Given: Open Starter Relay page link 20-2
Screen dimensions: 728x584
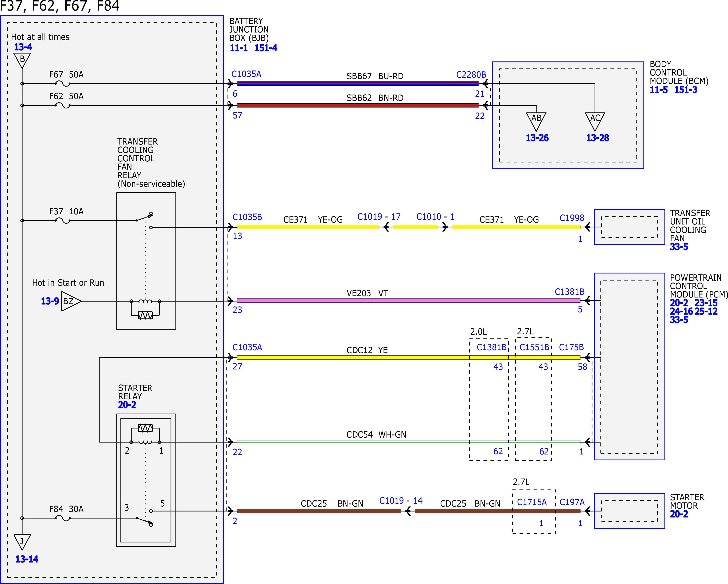Looking at the screenshot, I should pyautogui.click(x=127, y=404).
